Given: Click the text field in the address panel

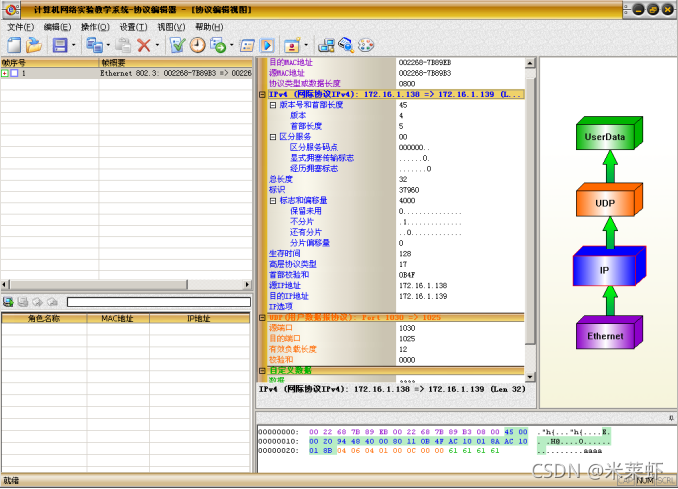Looking at the screenshot, I should [x=158, y=301].
